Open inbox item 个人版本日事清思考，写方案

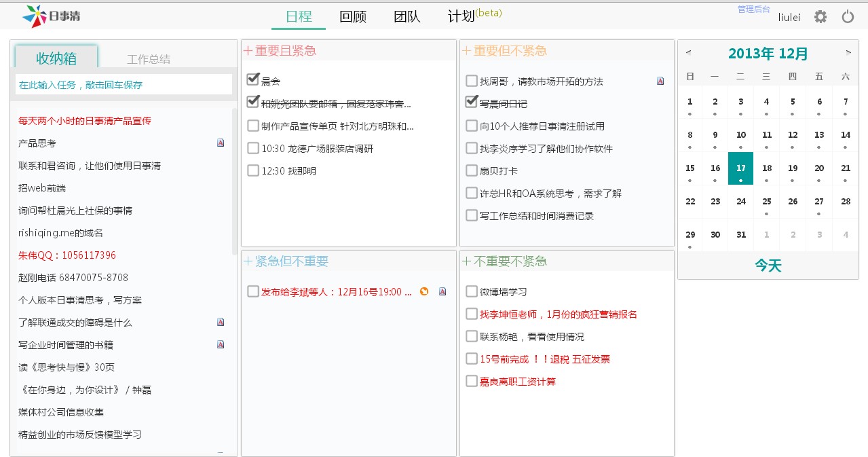(x=80, y=300)
